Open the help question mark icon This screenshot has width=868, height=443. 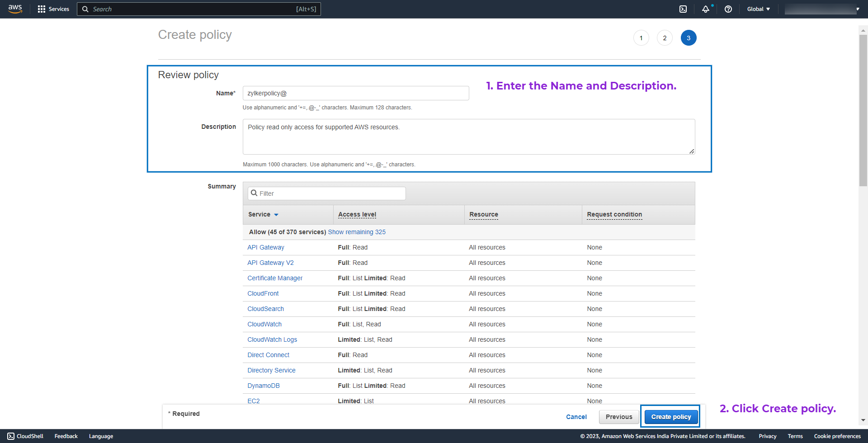point(728,9)
